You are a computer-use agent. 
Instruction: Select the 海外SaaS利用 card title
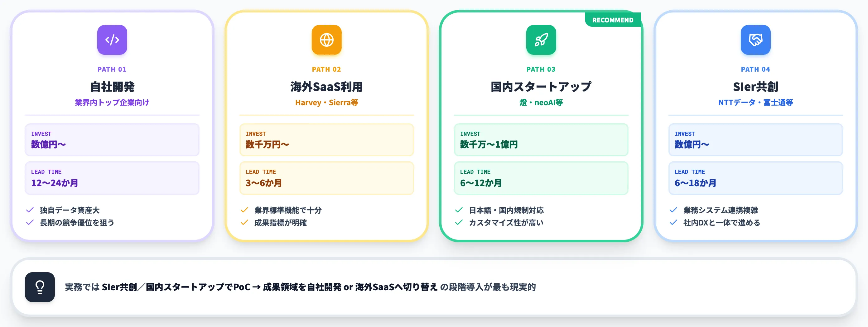pos(326,87)
